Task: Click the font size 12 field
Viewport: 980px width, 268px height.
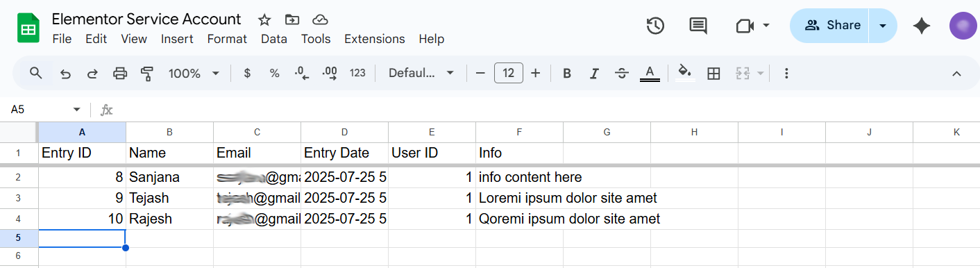Action: (509, 73)
